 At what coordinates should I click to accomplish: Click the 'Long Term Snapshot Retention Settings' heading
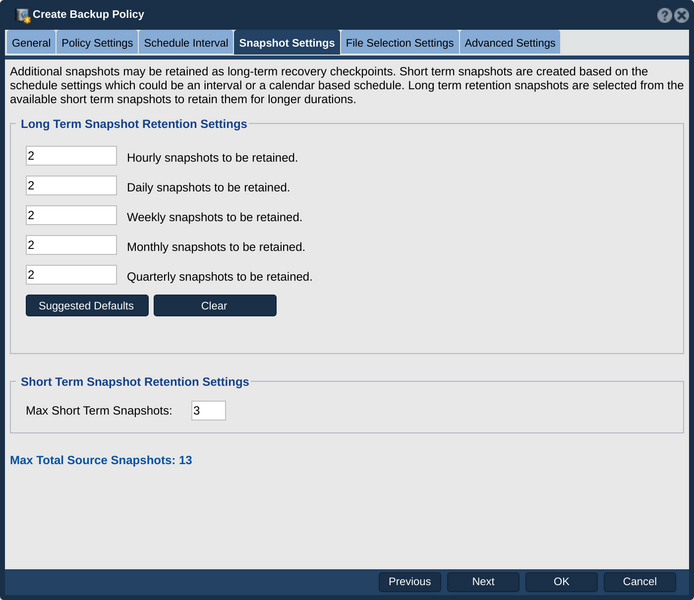point(134,124)
